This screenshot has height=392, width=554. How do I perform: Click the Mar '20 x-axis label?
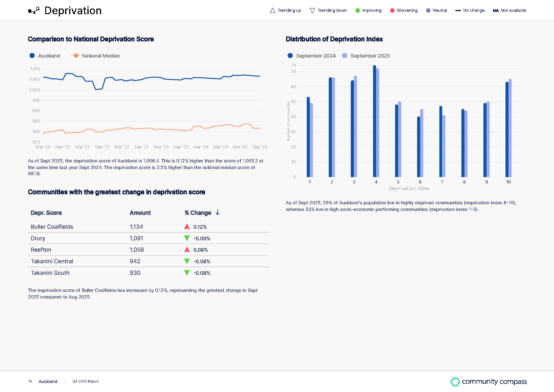tap(43, 147)
